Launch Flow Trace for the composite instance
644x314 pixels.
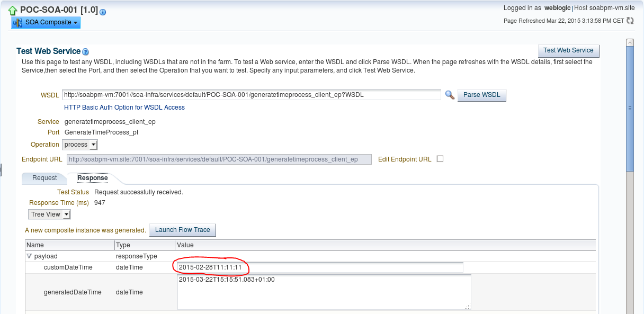point(182,230)
